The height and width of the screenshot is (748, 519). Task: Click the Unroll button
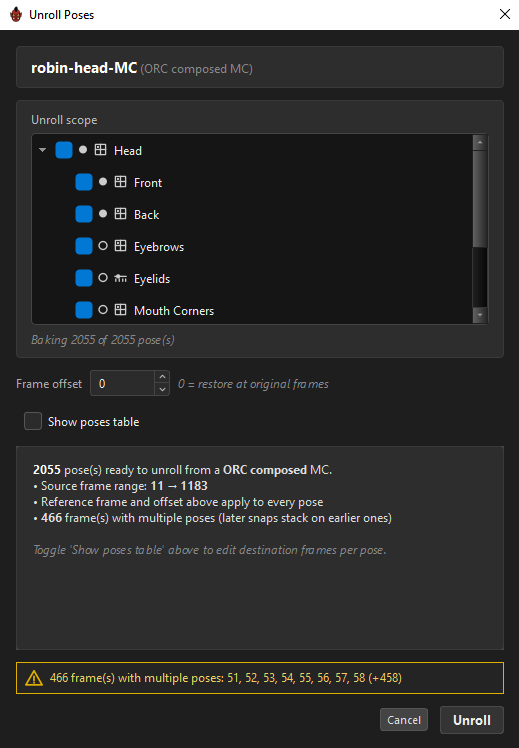[x=471, y=720]
